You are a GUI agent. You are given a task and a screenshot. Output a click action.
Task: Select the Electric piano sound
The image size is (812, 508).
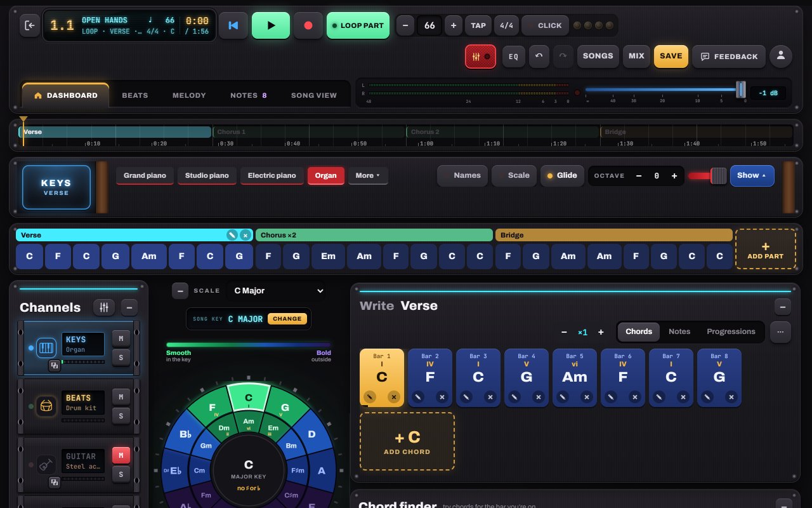tap(272, 175)
